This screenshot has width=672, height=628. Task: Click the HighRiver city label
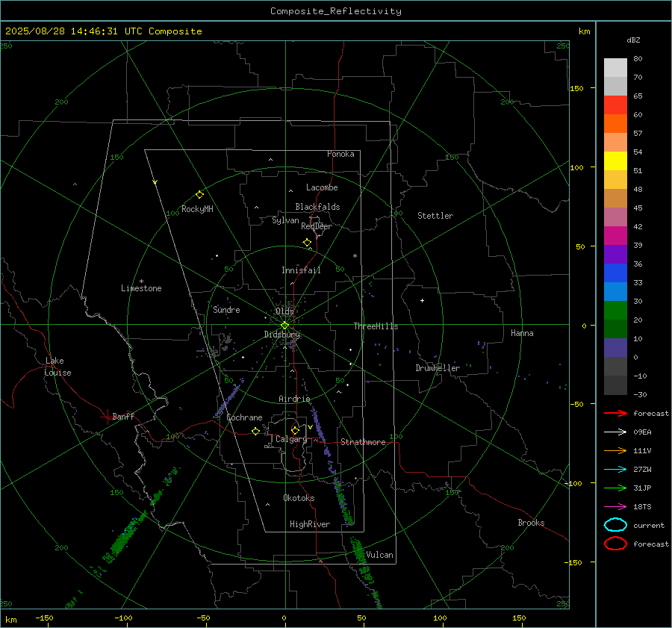pos(310,525)
